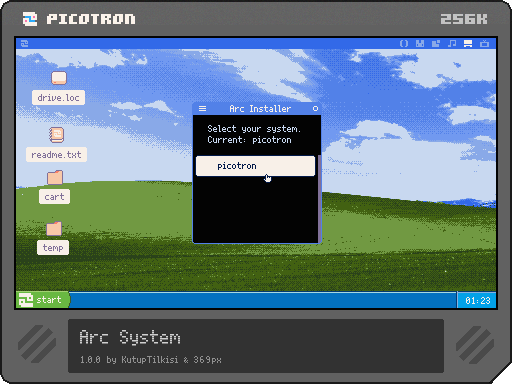Image resolution: width=512 pixels, height=384 pixels.
Task: Open the Picotron menu icon in top bar
Action: (24, 43)
